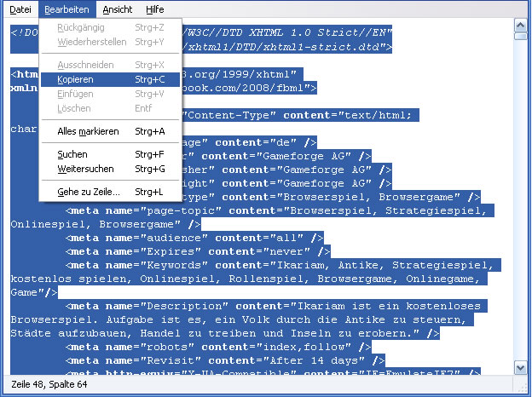Select Gehe zu Zeile... entry
This screenshot has width=532, height=397.
pyautogui.click(x=110, y=192)
